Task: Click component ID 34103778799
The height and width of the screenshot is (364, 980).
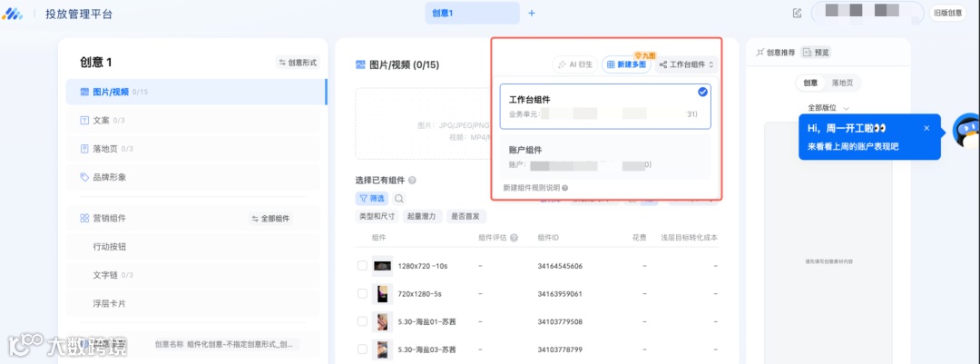Action: [x=560, y=349]
